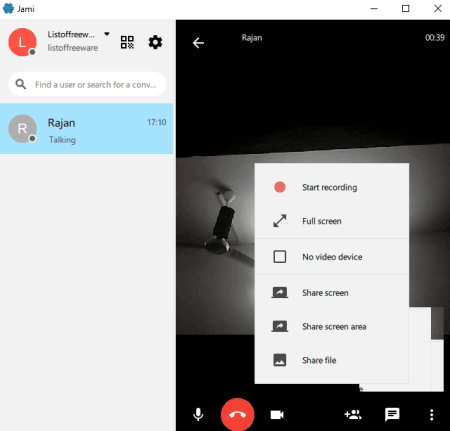450x431 pixels.
Task: Click the Rajan call title text
Action: pyautogui.click(x=252, y=38)
